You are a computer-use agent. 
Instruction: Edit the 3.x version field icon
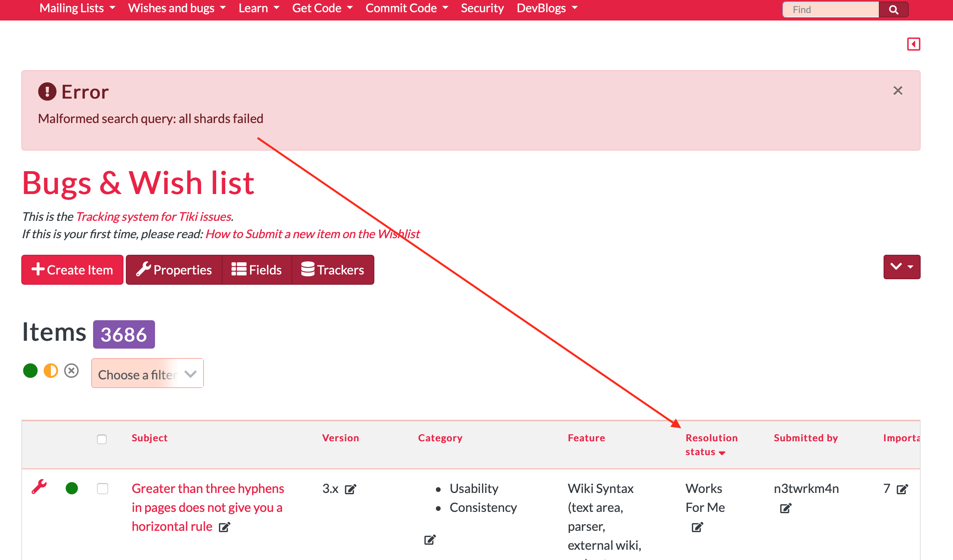point(350,489)
